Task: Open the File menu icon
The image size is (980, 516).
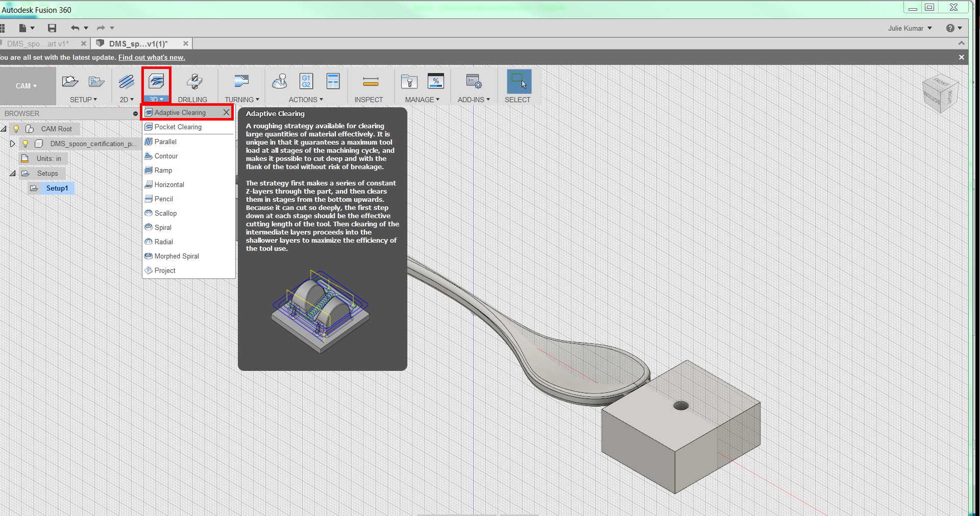Action: [22, 28]
